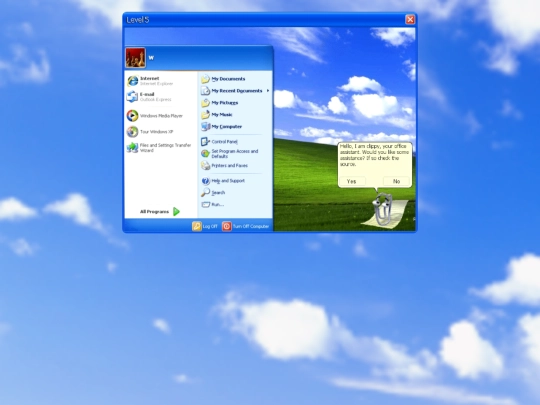Screen dimensions: 540x405
Task: Open the Tour Windows XP icon
Action: click(x=133, y=132)
